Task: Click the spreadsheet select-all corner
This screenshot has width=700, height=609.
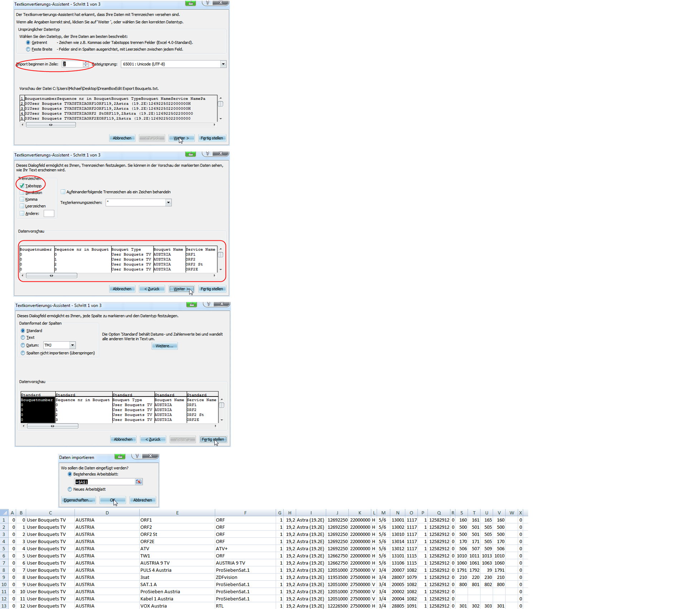Action: 4,513
